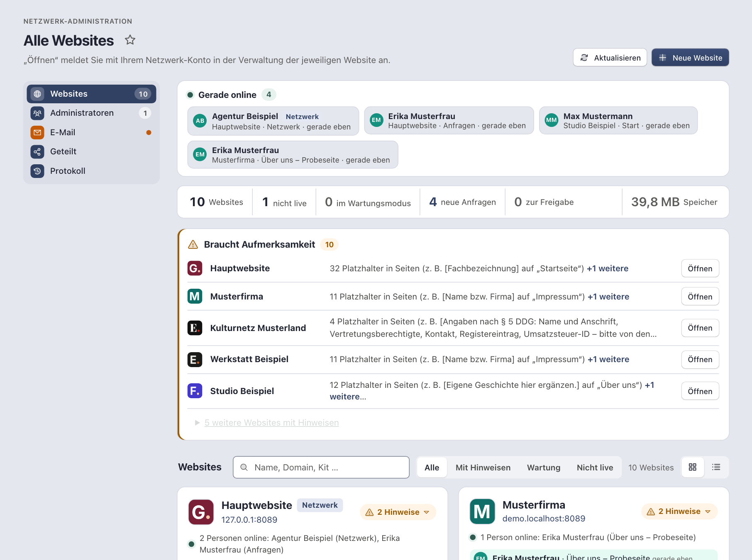Click the Studio Beispiel F logo
The width and height of the screenshot is (752, 560).
[195, 391]
